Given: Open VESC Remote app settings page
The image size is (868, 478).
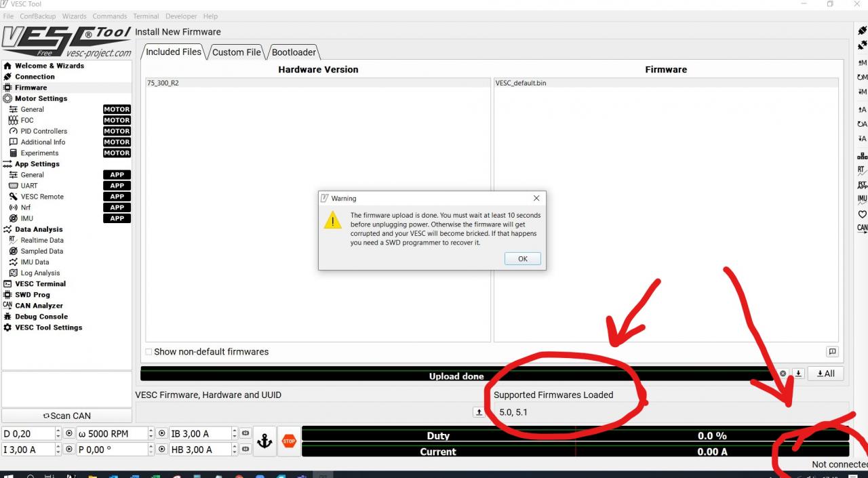Looking at the screenshot, I should (x=42, y=197).
